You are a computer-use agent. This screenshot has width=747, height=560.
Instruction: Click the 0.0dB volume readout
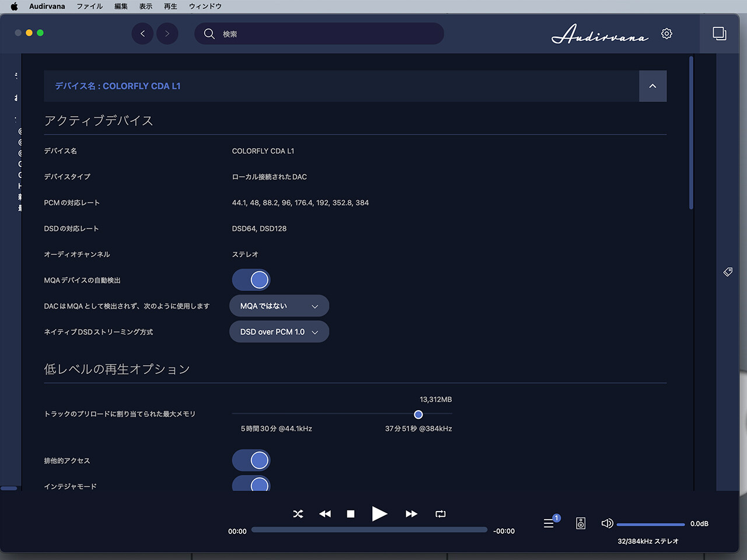pos(700,524)
